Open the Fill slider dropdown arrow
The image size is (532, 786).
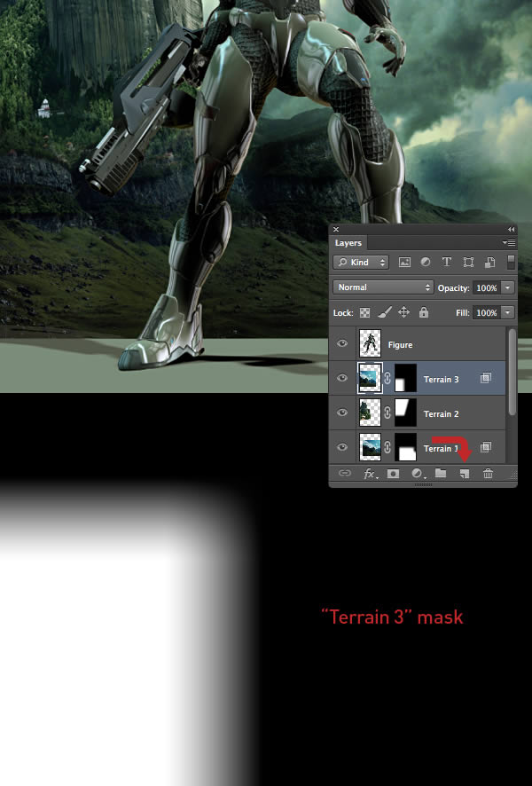(x=507, y=313)
